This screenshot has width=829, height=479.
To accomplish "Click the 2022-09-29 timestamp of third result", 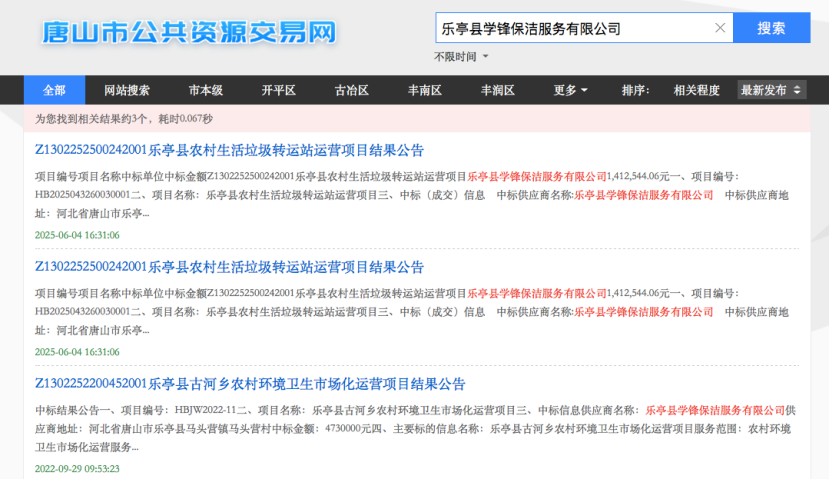I will [x=77, y=468].
